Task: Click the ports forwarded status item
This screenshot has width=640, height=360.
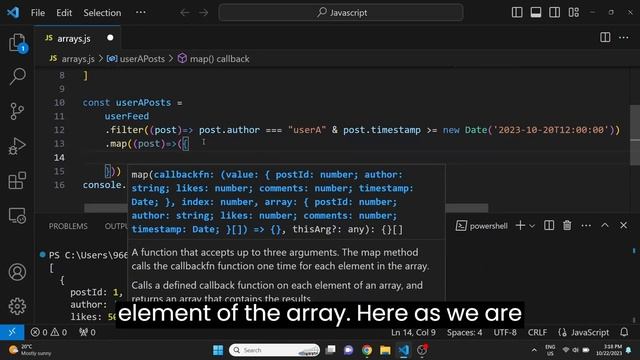Action: click(87, 332)
